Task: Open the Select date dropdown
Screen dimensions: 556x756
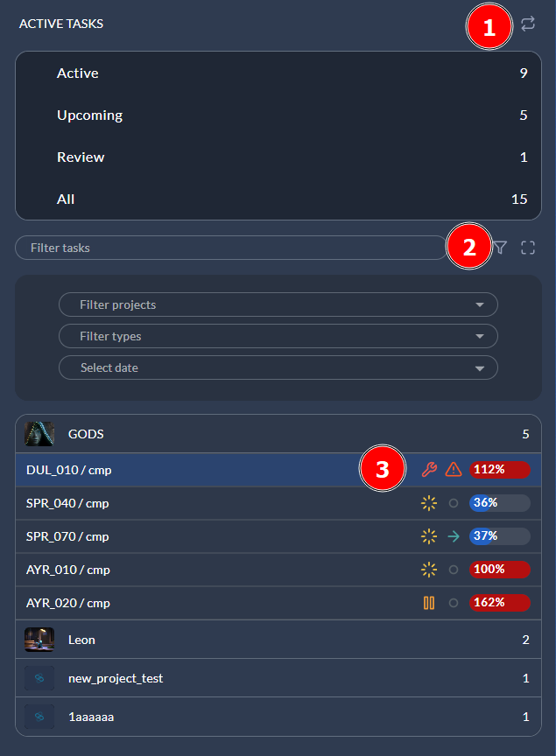Action: pyautogui.click(x=278, y=367)
